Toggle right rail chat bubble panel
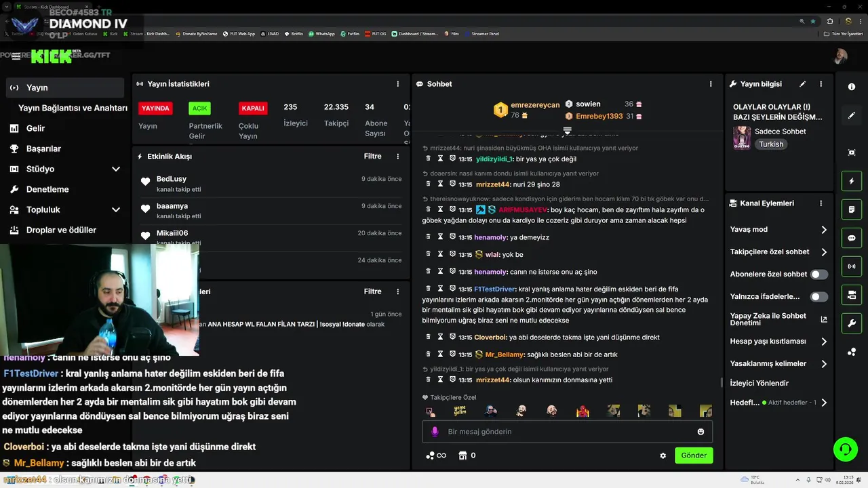Image resolution: width=868 pixels, height=488 pixels. [852, 238]
